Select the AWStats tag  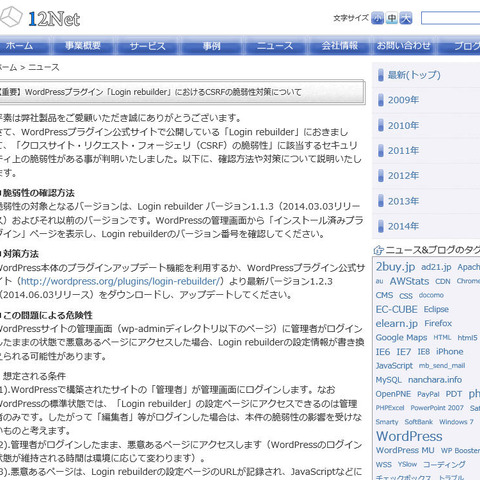coord(409,281)
